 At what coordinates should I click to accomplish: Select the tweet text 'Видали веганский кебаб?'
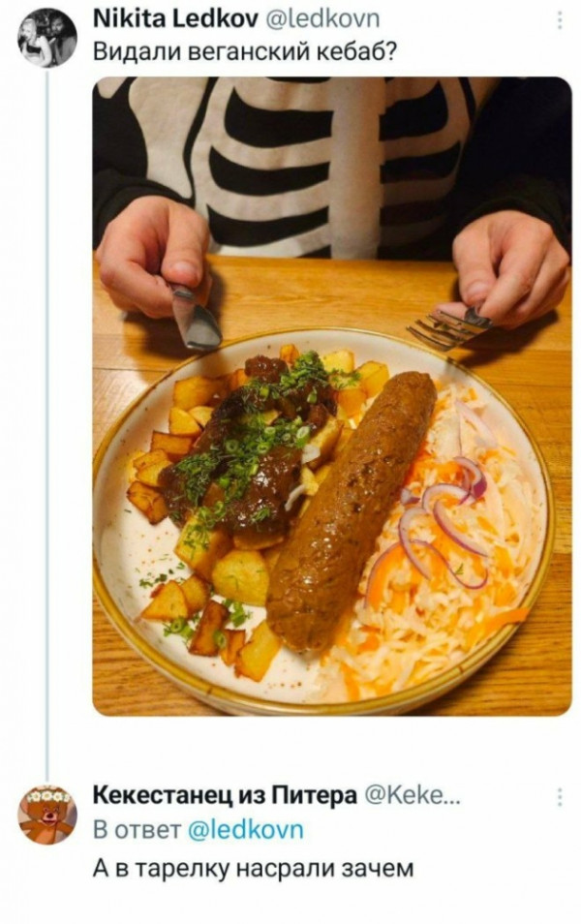(245, 52)
